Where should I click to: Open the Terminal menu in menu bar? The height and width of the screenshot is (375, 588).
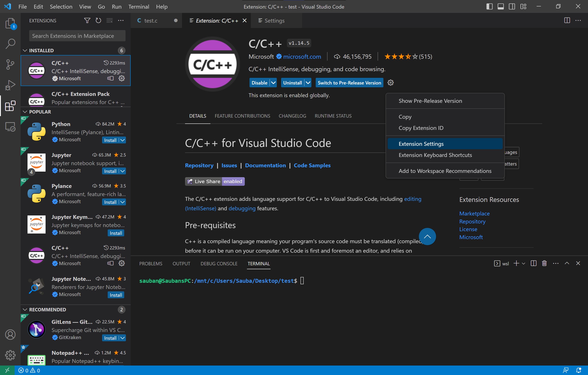pyautogui.click(x=138, y=7)
